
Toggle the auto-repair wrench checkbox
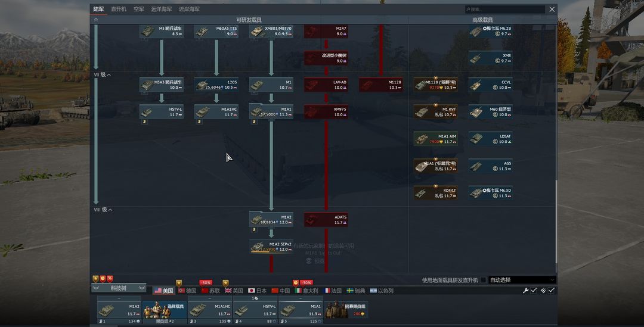pyautogui.click(x=534, y=291)
